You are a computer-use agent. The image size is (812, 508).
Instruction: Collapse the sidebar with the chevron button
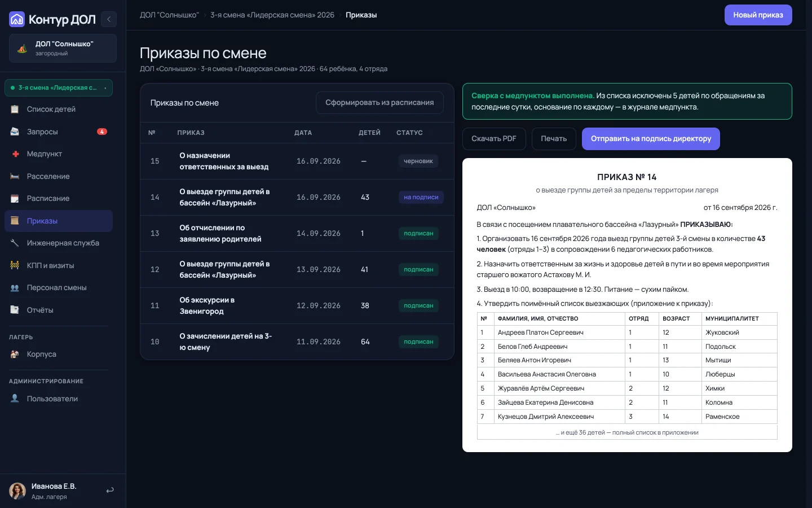coord(109,19)
